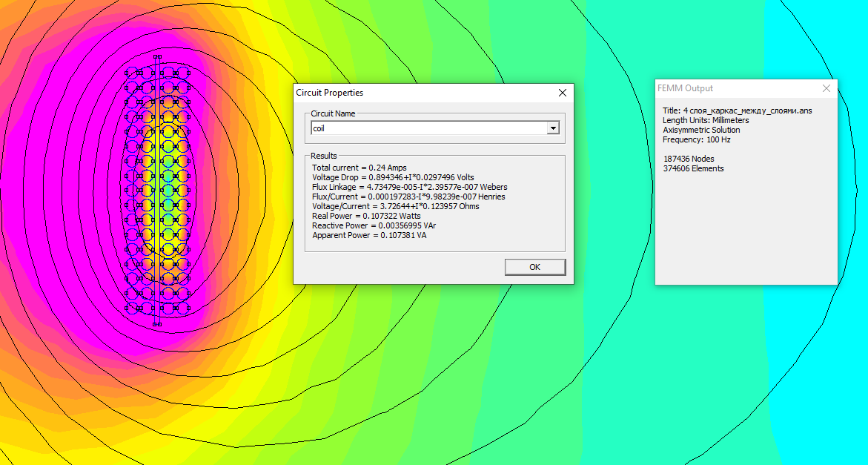Click '374606 Elements' in FEMM Output

pyautogui.click(x=693, y=168)
